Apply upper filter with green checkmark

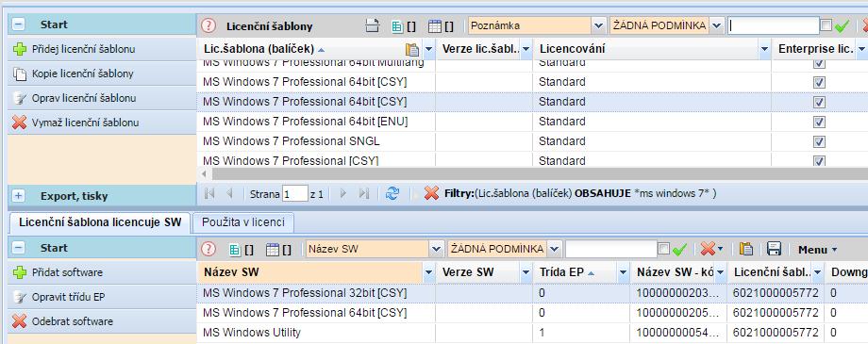(842, 25)
